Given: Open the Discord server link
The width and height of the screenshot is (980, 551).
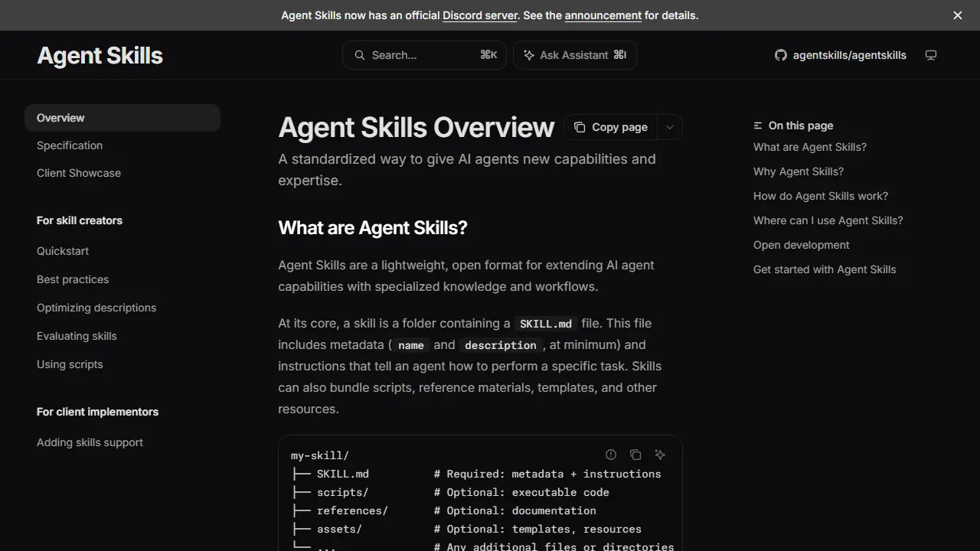Looking at the screenshot, I should tap(480, 15).
